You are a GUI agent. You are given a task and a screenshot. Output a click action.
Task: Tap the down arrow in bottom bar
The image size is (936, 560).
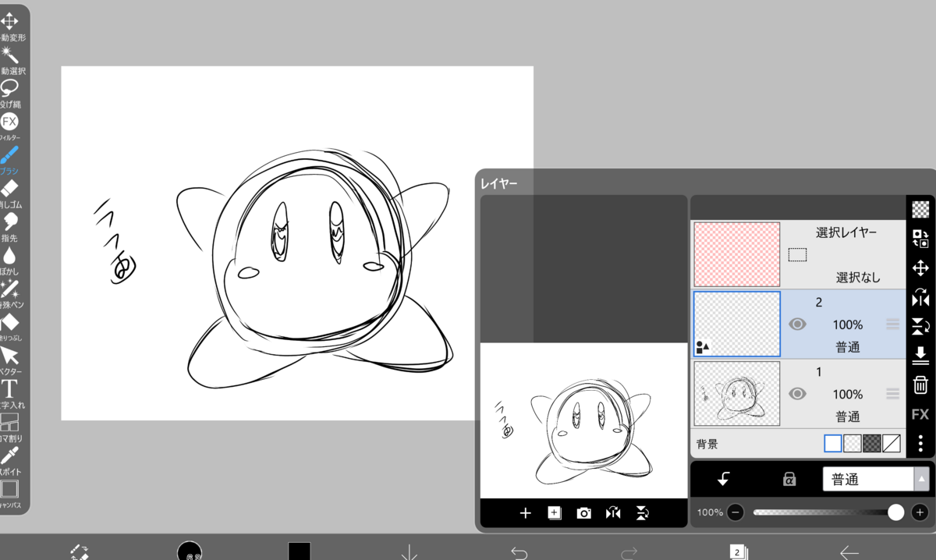(409, 552)
